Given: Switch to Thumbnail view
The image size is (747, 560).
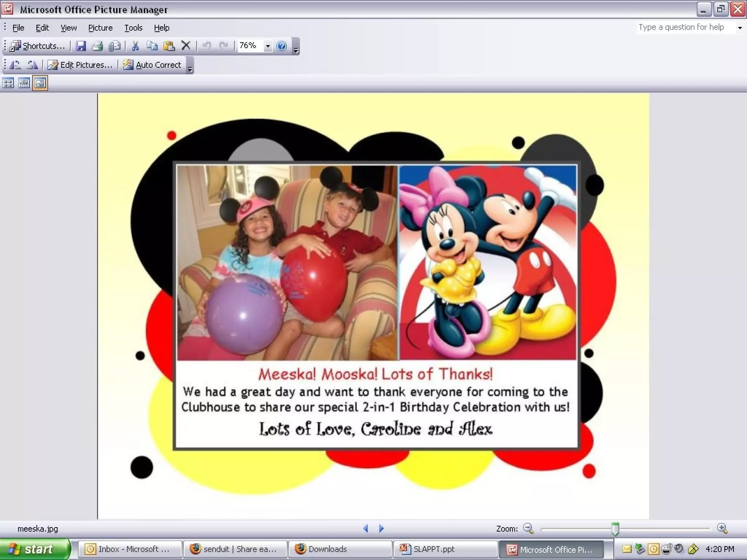Looking at the screenshot, I should tap(8, 83).
